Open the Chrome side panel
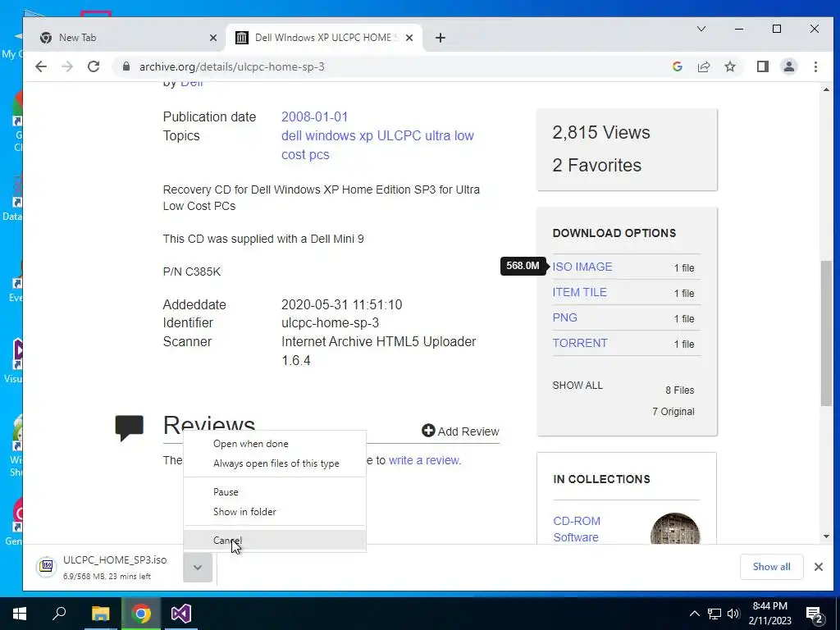 pyautogui.click(x=762, y=66)
